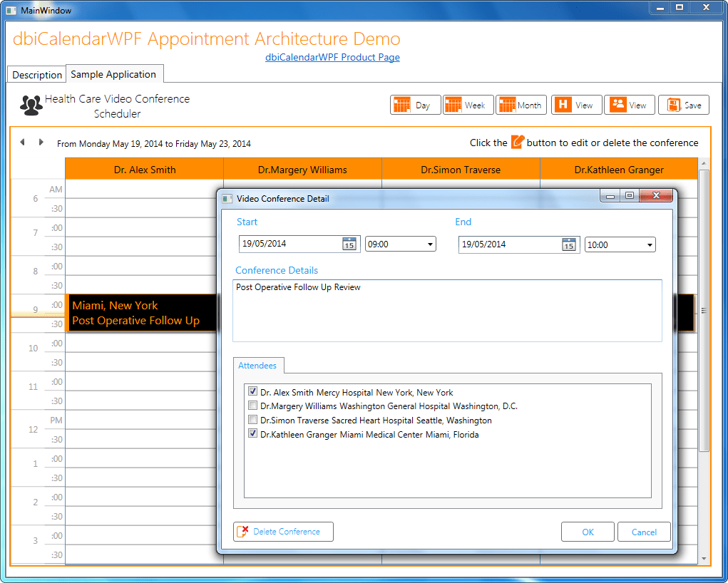Open the End date calendar picker
The image size is (728, 583).
[x=568, y=244]
